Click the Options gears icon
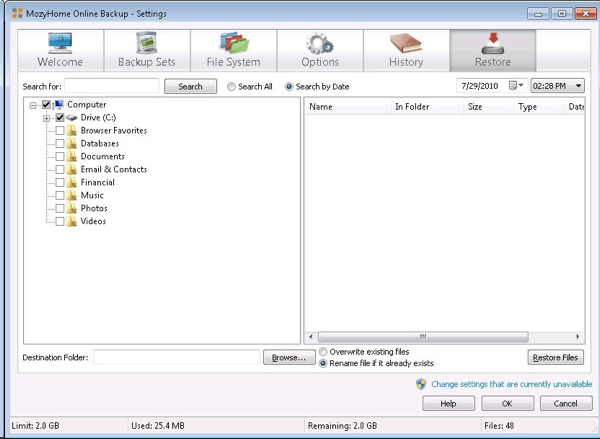Screen dimensions: 600x439 [320, 42]
